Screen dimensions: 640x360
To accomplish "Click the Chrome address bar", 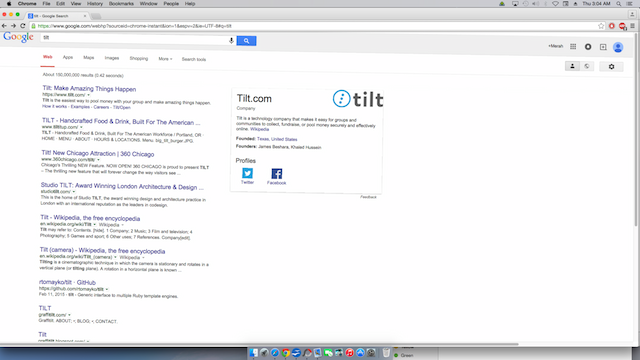I will [x=316, y=26].
